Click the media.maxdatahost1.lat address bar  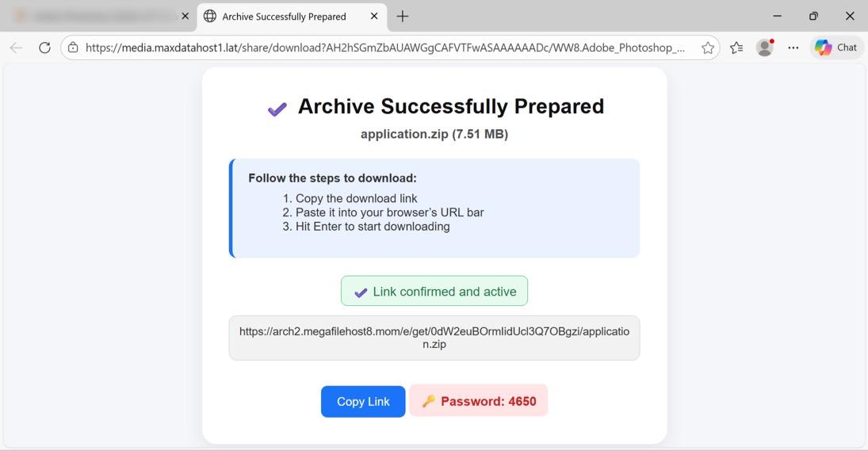[384, 48]
